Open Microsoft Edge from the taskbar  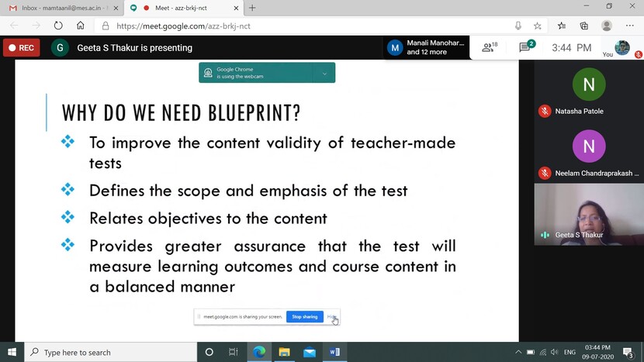tap(259, 352)
